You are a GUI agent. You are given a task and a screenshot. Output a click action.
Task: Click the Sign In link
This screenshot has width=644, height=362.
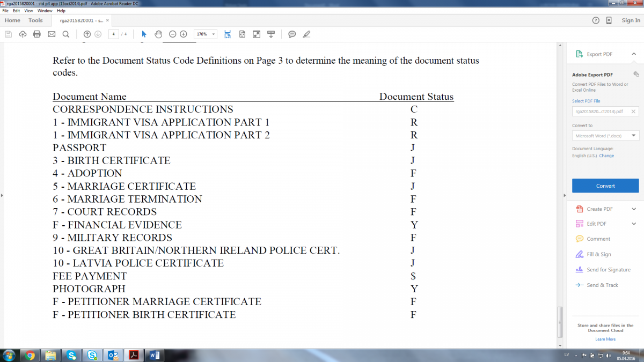pyautogui.click(x=631, y=20)
